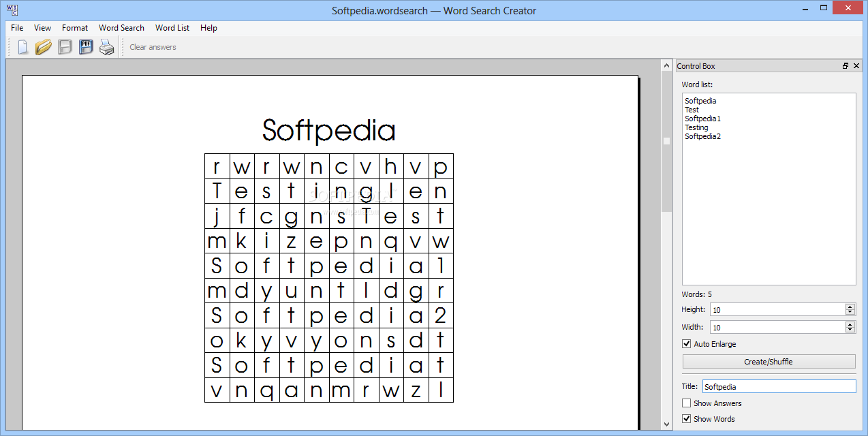Screen dimensions: 868x436
Task: Click Clear answers in the toolbar
Action: point(153,47)
